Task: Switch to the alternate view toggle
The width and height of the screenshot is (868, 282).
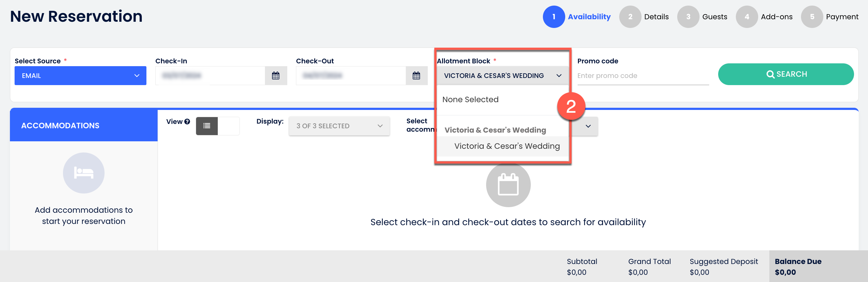Action: pos(228,126)
